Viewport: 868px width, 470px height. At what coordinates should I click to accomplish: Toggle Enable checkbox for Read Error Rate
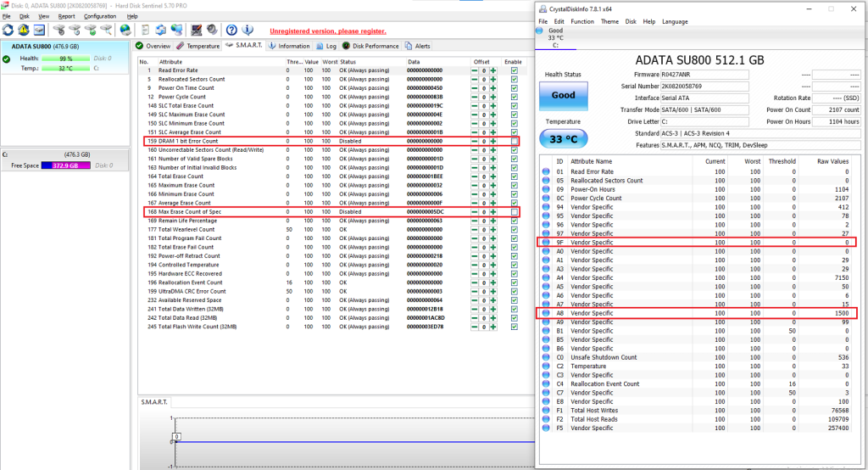pyautogui.click(x=515, y=70)
